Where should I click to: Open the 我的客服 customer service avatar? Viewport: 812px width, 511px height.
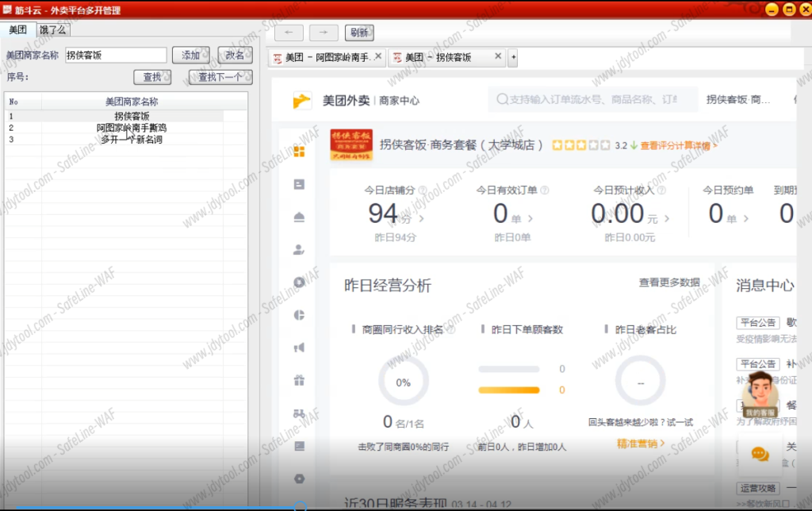coord(760,394)
